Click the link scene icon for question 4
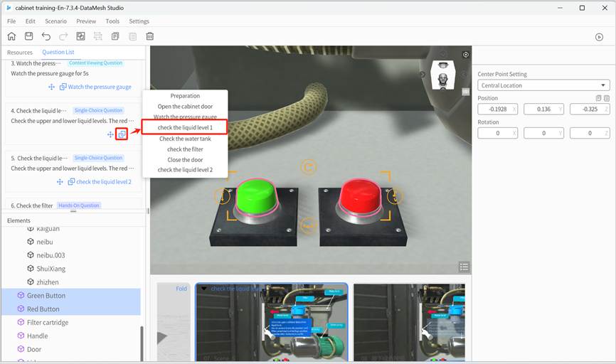This screenshot has height=364, width=616. click(x=122, y=134)
